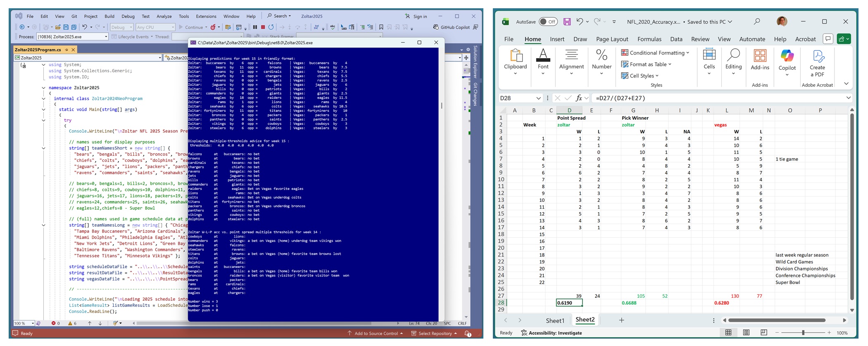Click the Insert Function fx icon

pyautogui.click(x=579, y=98)
